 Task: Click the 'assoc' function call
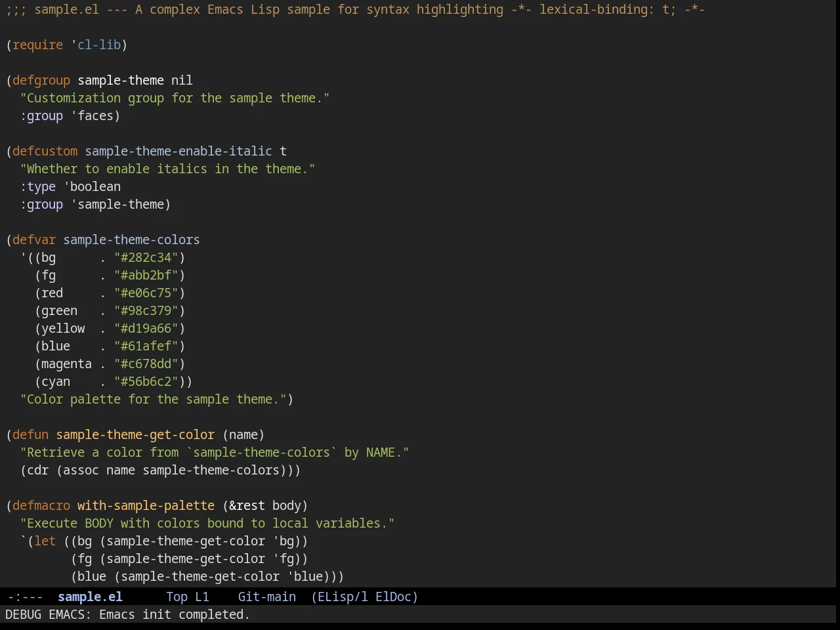tap(81, 470)
